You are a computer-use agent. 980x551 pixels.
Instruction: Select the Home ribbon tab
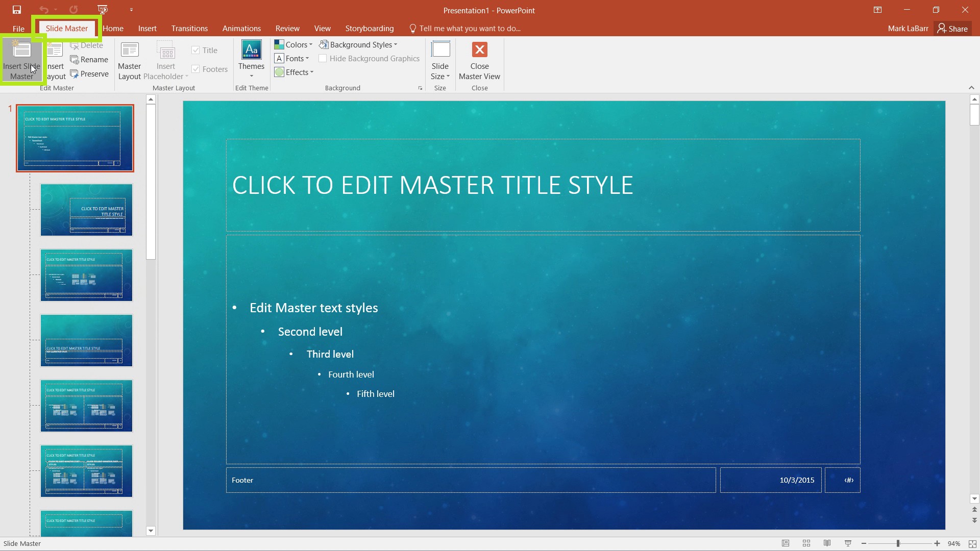(112, 28)
